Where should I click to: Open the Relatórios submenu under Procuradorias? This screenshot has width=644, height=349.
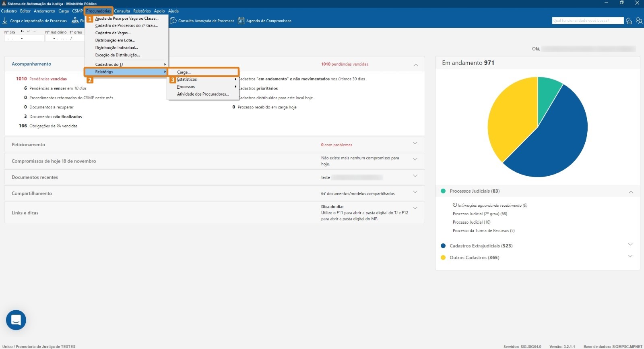126,72
